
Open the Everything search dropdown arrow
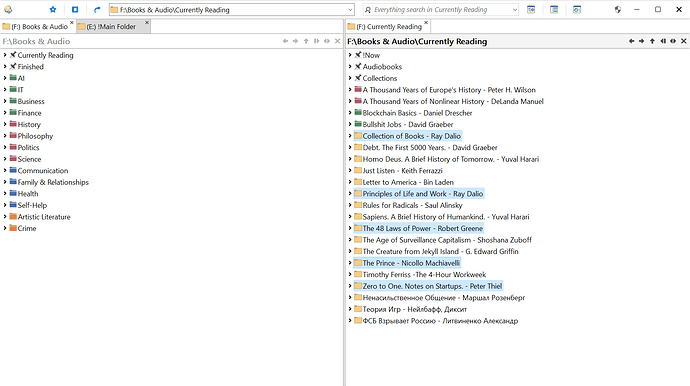[515, 10]
